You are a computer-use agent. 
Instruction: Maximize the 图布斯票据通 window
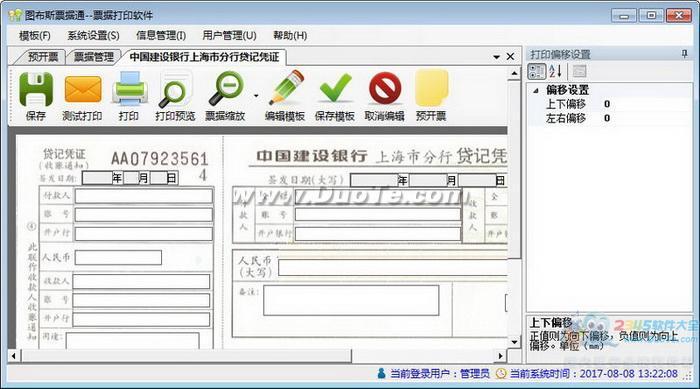pos(651,16)
